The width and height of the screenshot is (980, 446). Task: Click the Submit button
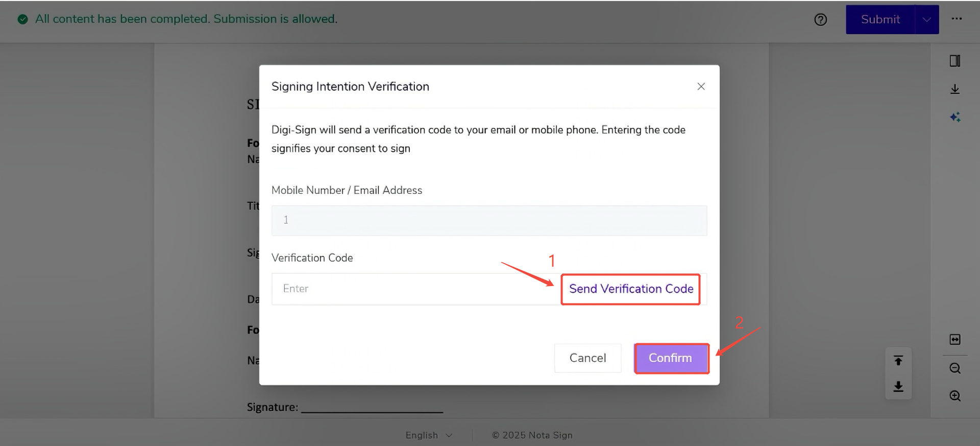pos(880,20)
